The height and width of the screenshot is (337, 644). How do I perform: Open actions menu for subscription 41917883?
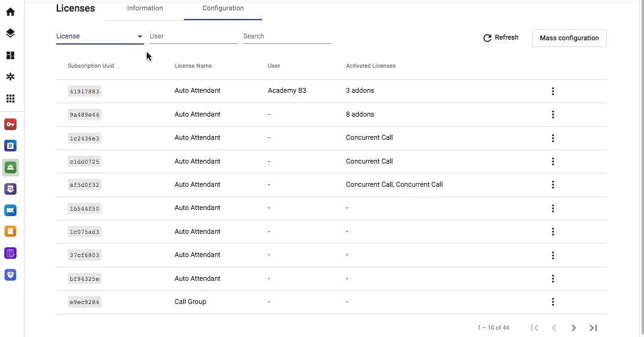tap(553, 91)
